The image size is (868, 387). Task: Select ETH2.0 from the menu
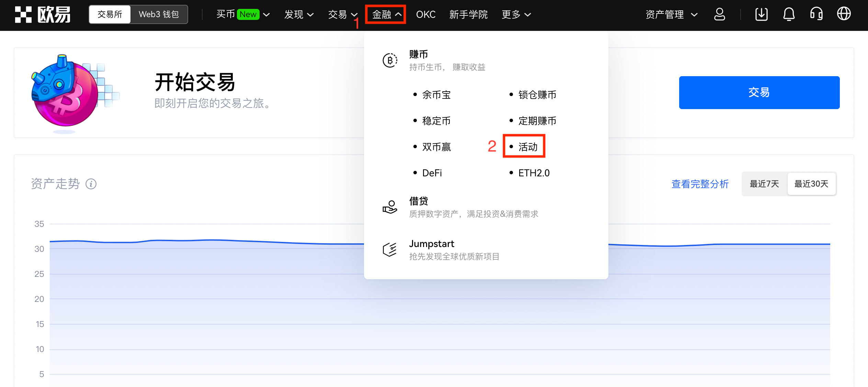tap(534, 173)
